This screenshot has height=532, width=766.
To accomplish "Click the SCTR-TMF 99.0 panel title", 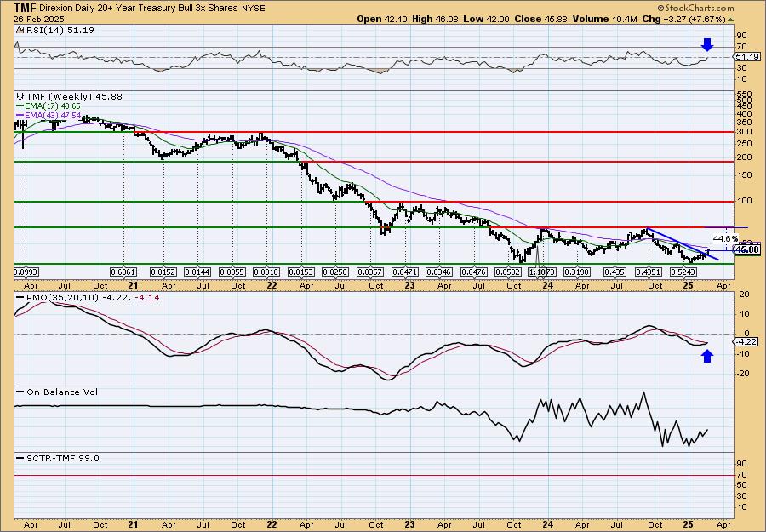I will tap(62, 458).
